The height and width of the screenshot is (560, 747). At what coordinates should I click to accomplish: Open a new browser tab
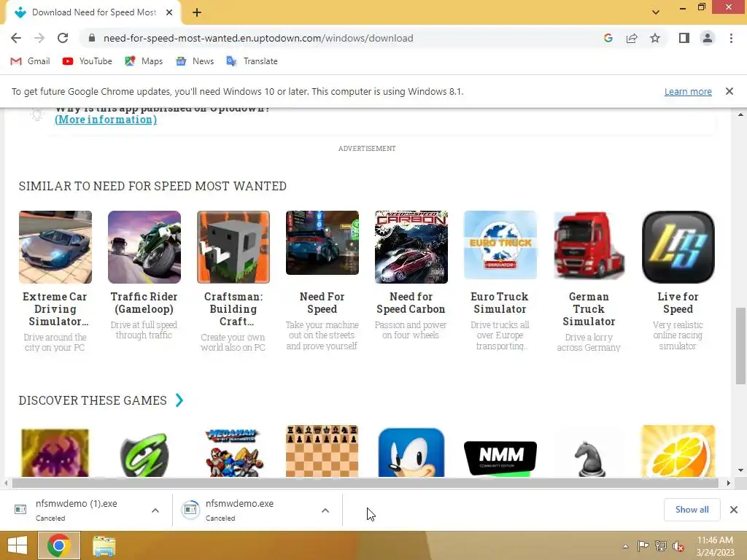[x=197, y=12]
